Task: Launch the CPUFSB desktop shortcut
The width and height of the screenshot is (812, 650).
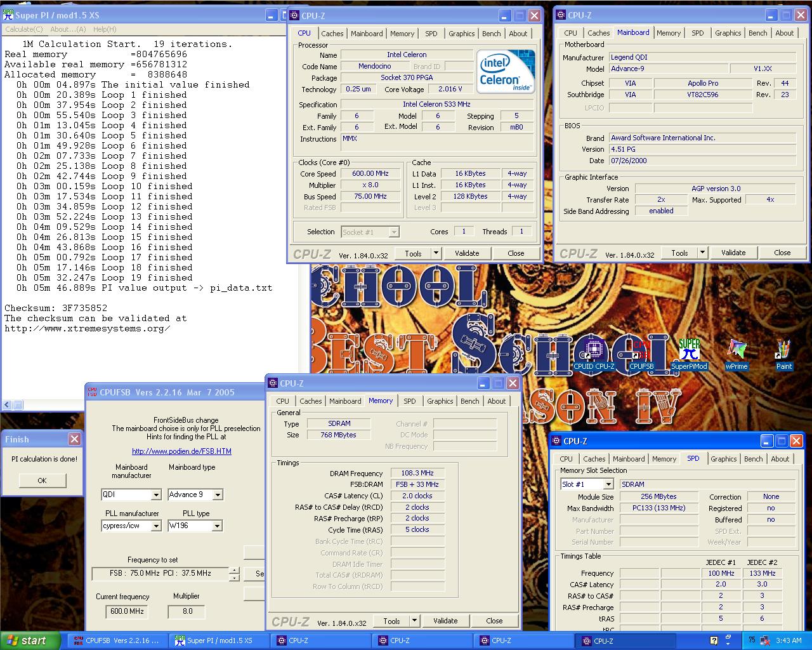Action: click(x=641, y=354)
